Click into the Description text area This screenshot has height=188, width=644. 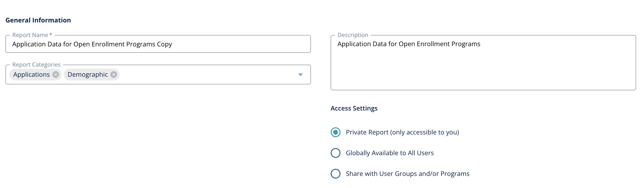[x=483, y=63]
